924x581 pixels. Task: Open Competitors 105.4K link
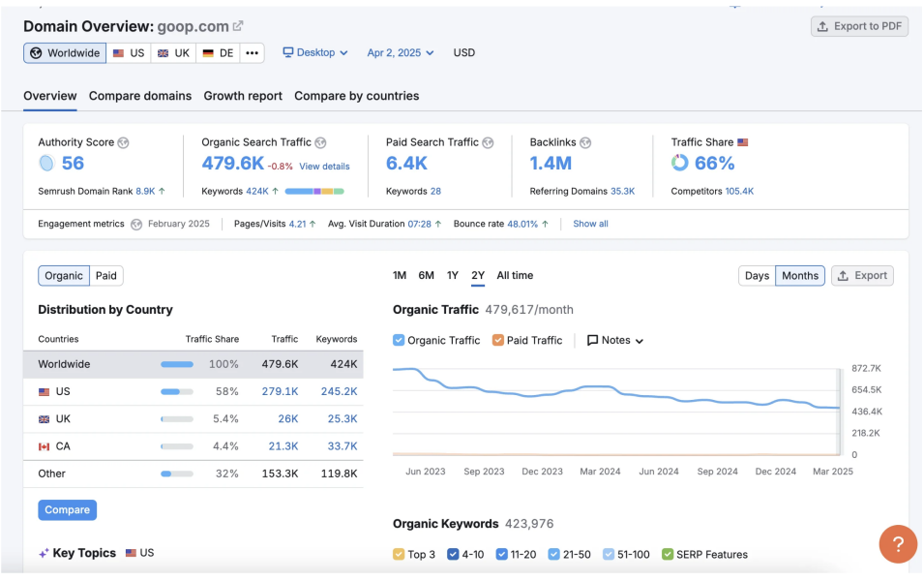(739, 191)
